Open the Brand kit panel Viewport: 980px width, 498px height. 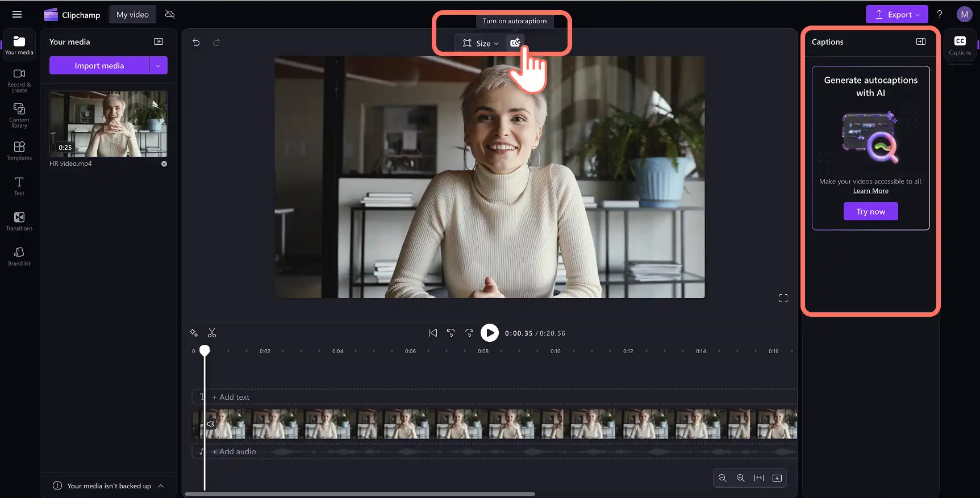19,256
